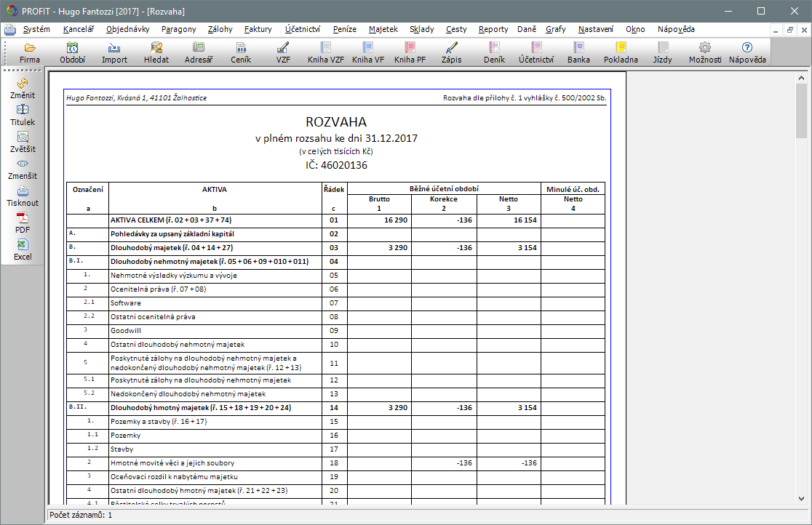This screenshot has width=812, height=525.
Task: Restore the inner Rozvaha document window
Action: pos(789,30)
